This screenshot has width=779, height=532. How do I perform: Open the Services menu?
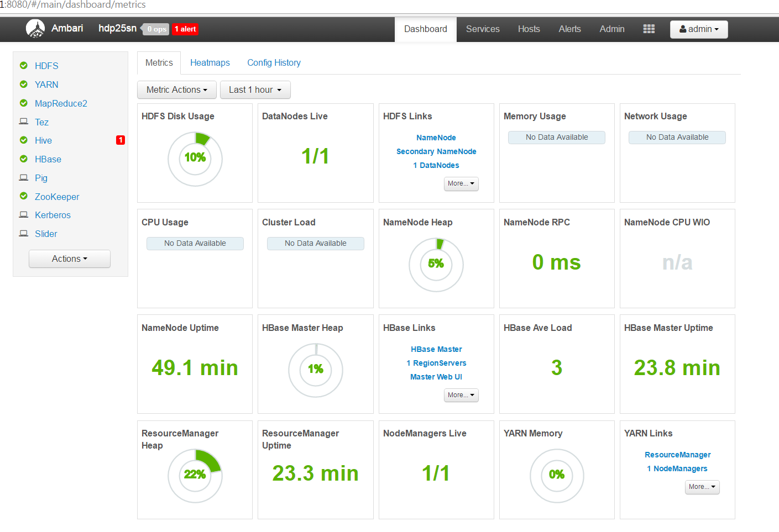(x=483, y=29)
